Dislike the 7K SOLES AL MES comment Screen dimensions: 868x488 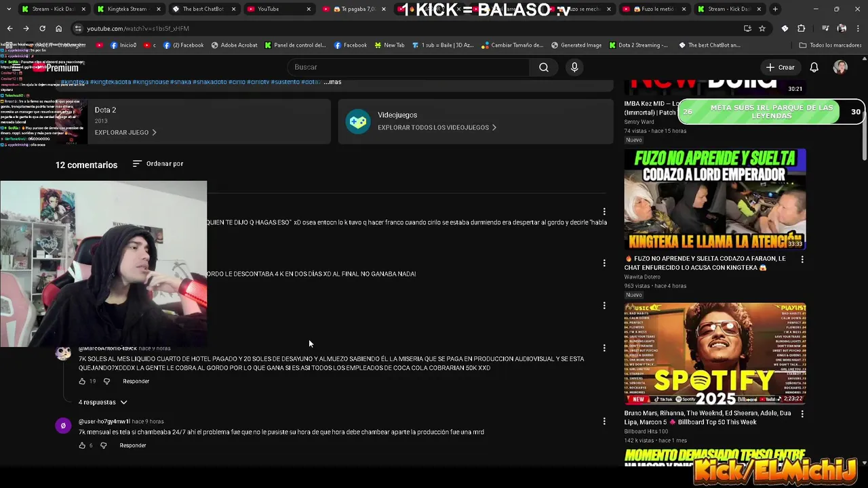[106, 382]
